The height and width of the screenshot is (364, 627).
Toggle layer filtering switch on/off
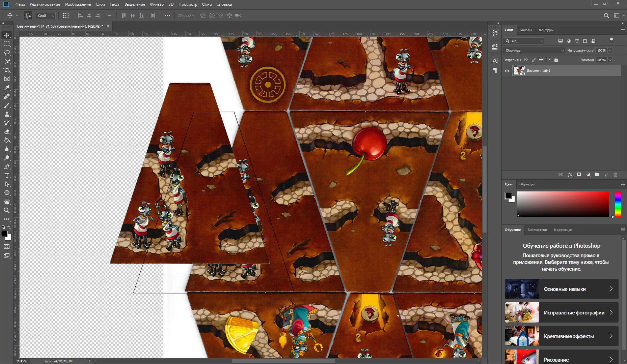pyautogui.click(x=611, y=40)
